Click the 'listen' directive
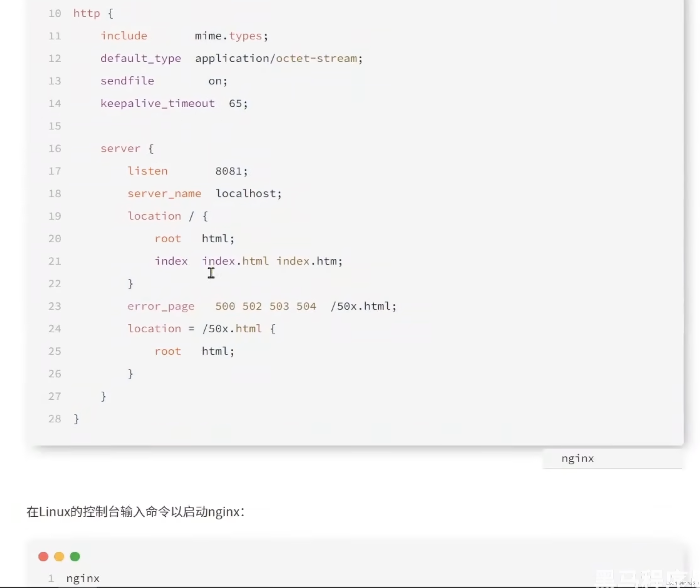The image size is (700, 588). tap(147, 171)
